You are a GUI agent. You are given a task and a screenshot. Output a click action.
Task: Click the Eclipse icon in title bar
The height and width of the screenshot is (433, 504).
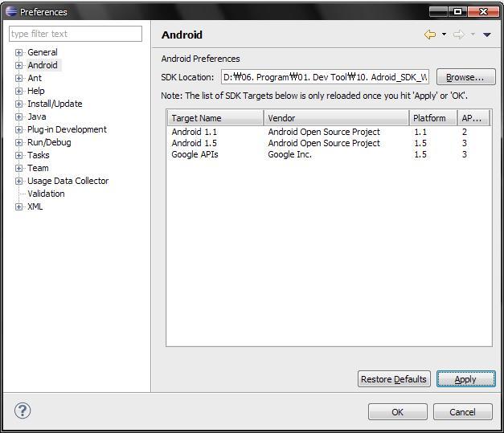(11, 11)
